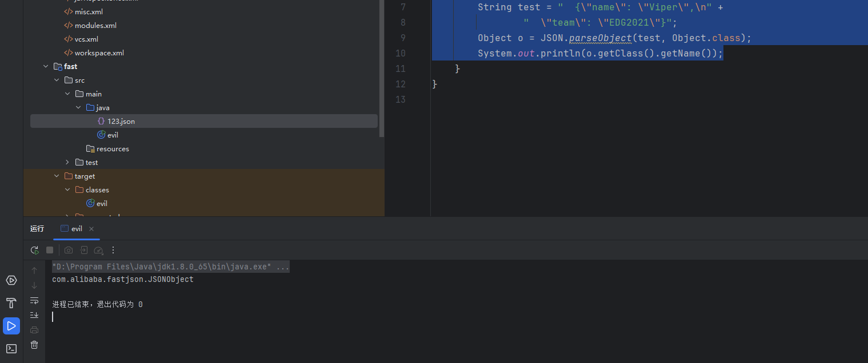Viewport: 868px width, 363px height.
Task: Rerun the evil run configuration
Action: (x=35, y=250)
